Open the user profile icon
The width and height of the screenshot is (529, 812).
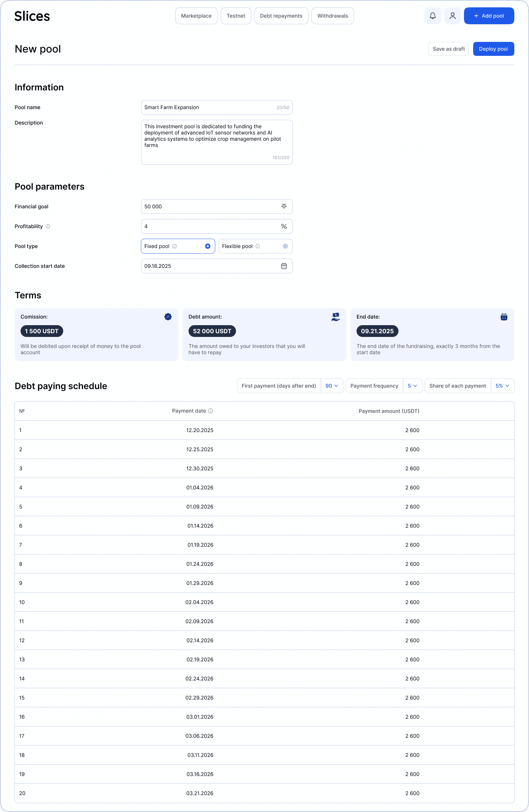point(452,16)
